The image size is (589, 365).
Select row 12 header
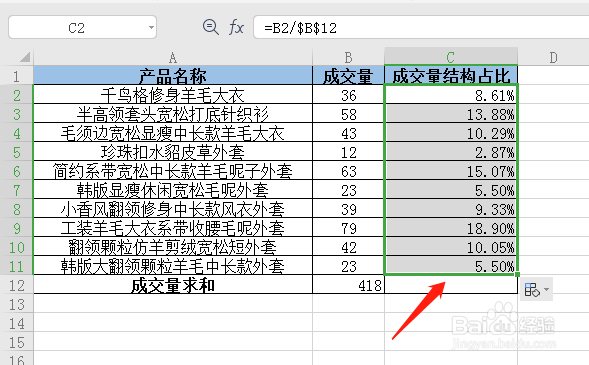pos(17,285)
